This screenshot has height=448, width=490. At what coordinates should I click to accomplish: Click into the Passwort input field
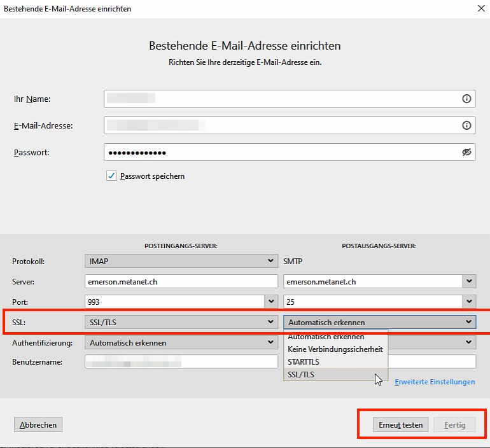click(280, 152)
